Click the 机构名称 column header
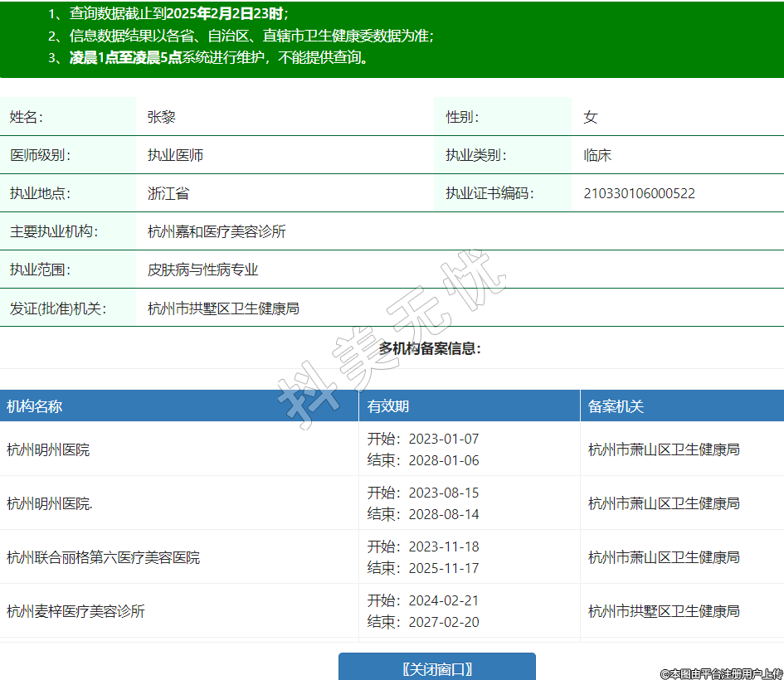784x680 pixels. [35, 406]
